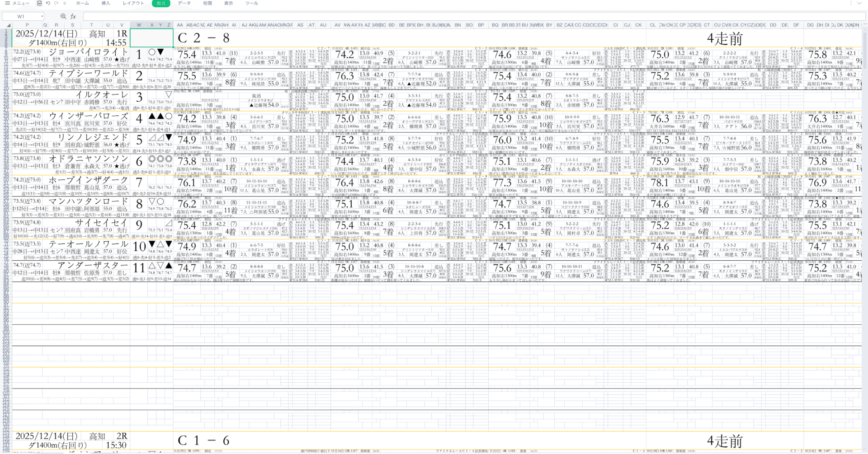
Task: Open the レイアウト tab
Action: point(133,3)
